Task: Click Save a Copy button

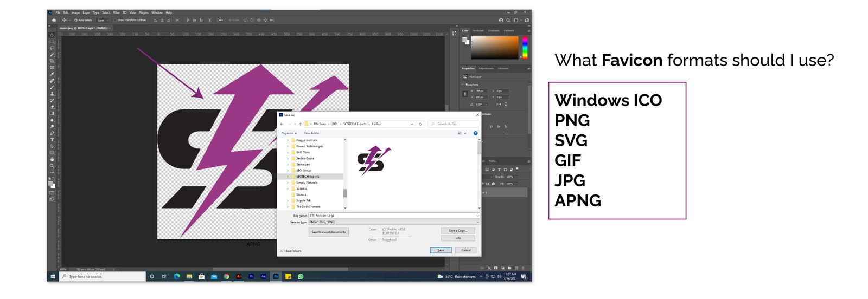Action: click(x=458, y=231)
